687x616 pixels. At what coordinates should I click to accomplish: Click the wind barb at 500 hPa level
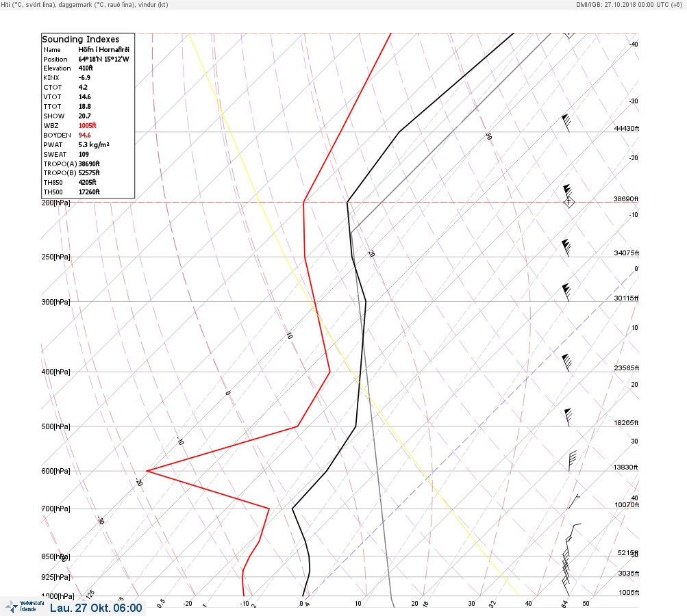[x=569, y=418]
